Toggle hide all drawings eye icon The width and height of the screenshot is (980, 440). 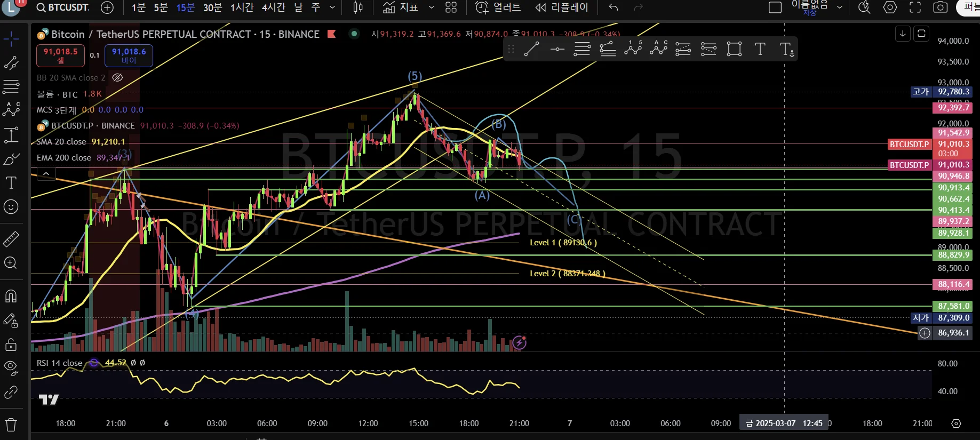click(x=11, y=367)
